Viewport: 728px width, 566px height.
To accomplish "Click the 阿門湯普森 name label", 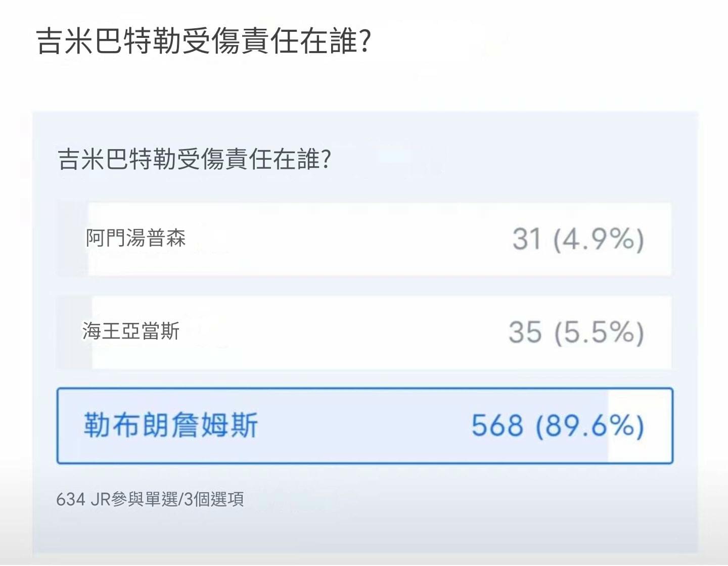I will pos(135,238).
